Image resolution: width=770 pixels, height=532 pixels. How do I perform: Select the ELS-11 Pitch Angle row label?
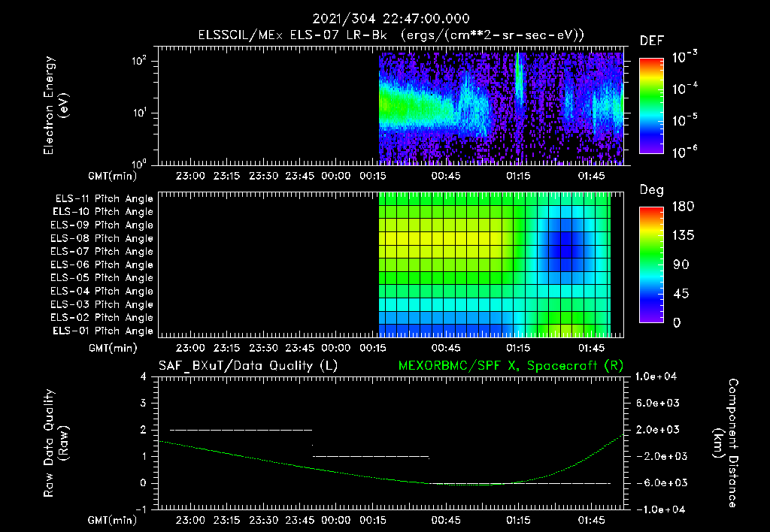coord(104,199)
